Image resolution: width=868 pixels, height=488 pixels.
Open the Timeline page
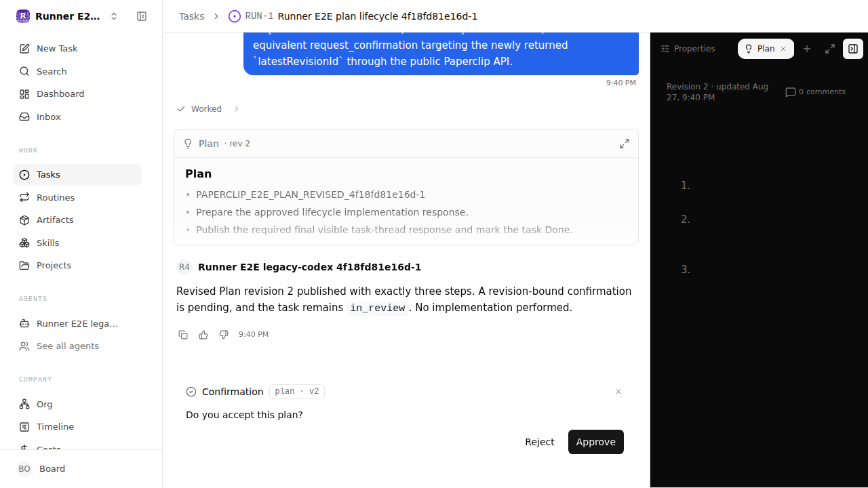click(77, 427)
